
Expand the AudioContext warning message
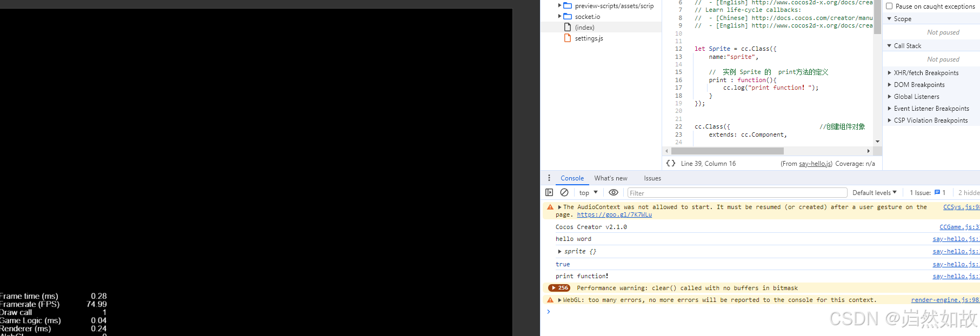point(559,207)
